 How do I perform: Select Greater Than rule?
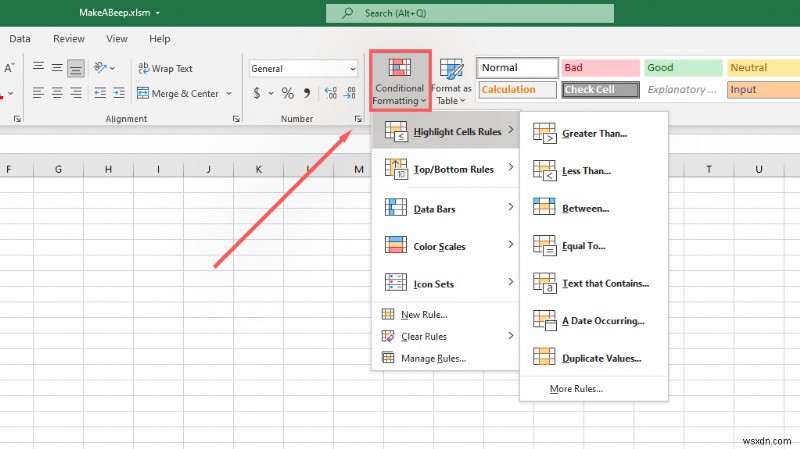tap(594, 133)
